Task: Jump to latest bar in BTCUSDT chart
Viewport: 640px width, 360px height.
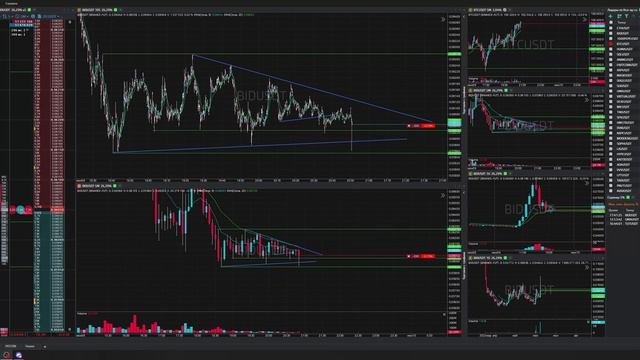Action: (584, 19)
